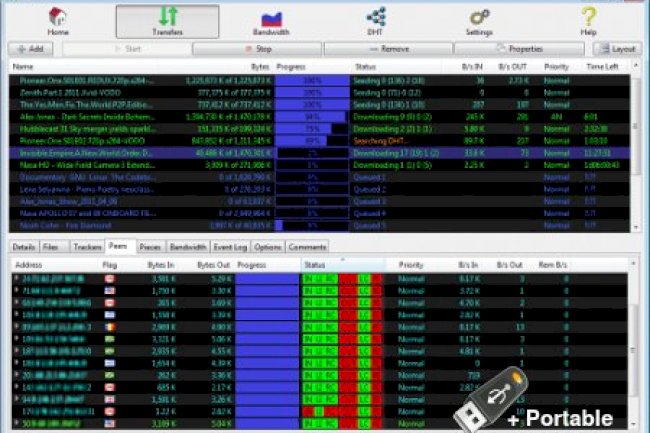Sort transfers by the Time Left column
This screenshot has height=433, width=650.
[x=602, y=67]
